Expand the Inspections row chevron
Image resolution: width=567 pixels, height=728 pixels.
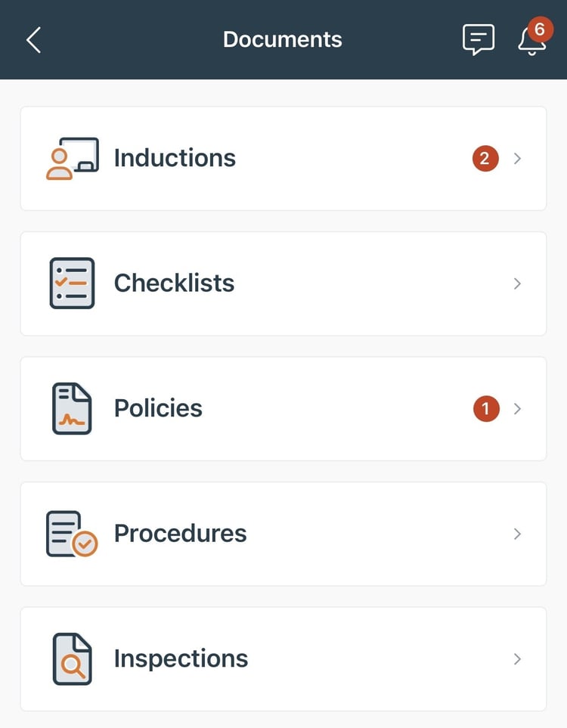(x=518, y=658)
